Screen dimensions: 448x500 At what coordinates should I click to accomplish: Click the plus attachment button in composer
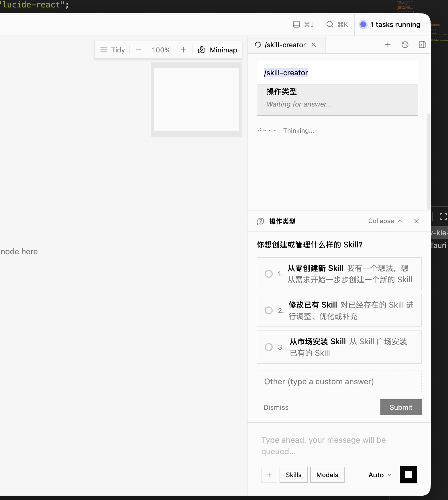[x=269, y=475]
